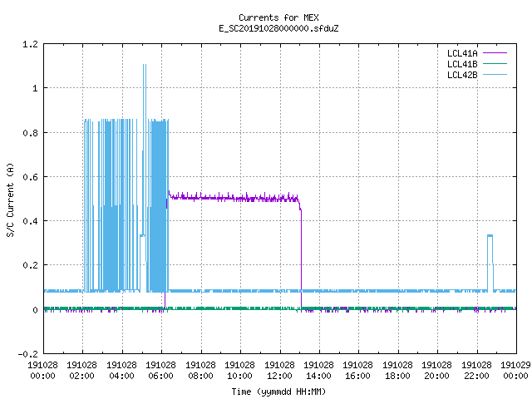Click the 'S/C Current (A)' y-axis label

(10, 200)
